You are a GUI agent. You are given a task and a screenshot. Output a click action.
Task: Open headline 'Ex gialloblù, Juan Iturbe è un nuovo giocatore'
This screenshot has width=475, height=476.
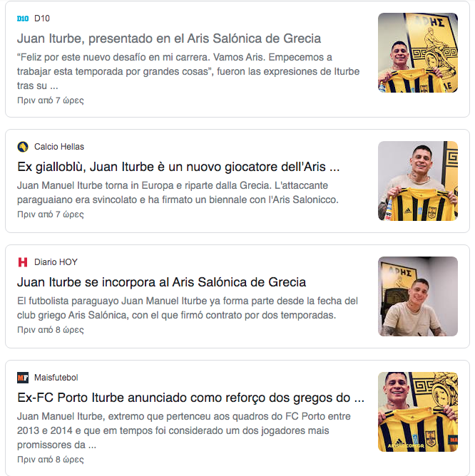[x=178, y=167]
